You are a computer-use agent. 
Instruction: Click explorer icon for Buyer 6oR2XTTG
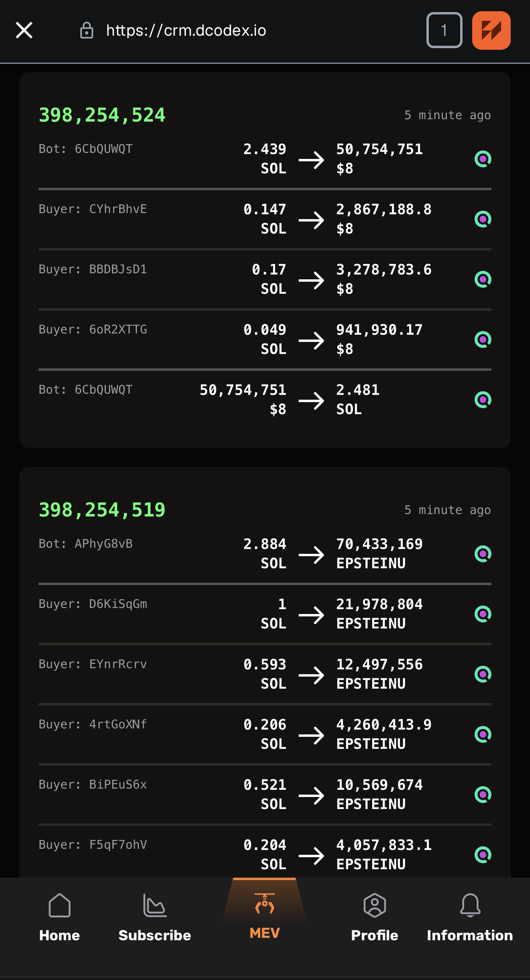pyautogui.click(x=483, y=340)
